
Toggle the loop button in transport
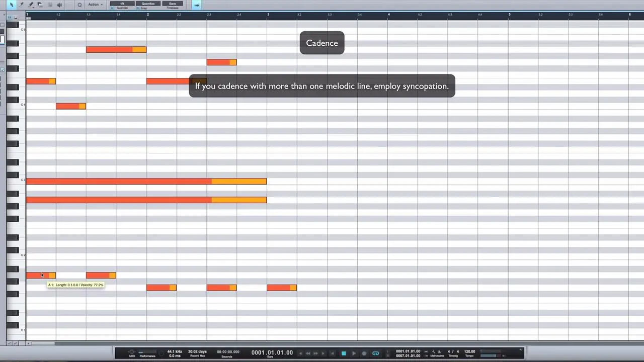click(x=375, y=353)
